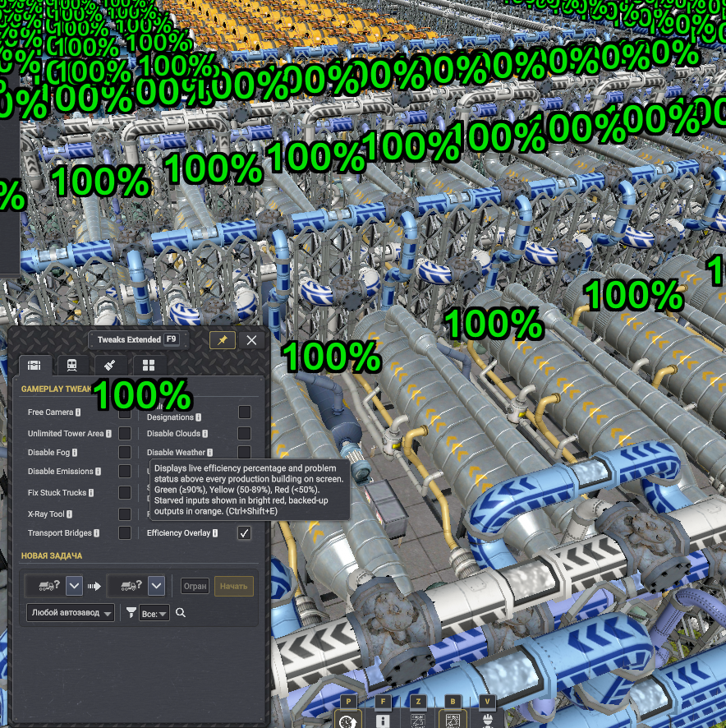726x728 pixels.
Task: Expand the source vehicle dropdown arrow
Action: point(74,586)
